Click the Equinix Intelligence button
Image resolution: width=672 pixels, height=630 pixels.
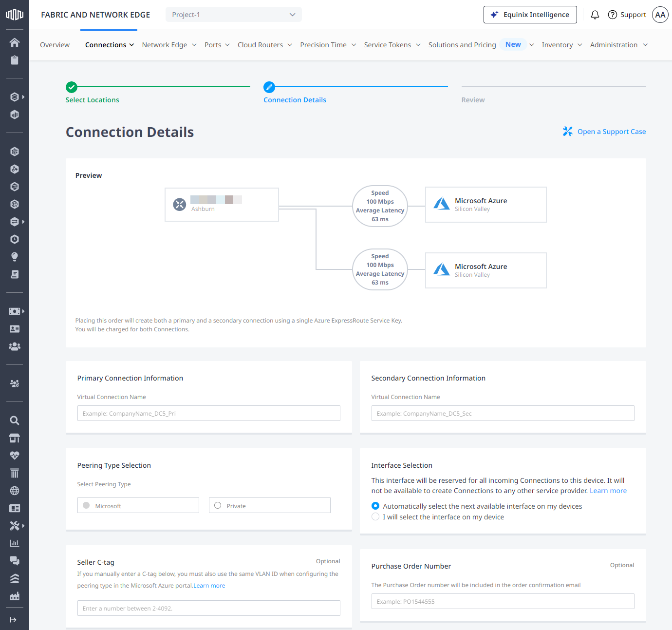point(530,15)
